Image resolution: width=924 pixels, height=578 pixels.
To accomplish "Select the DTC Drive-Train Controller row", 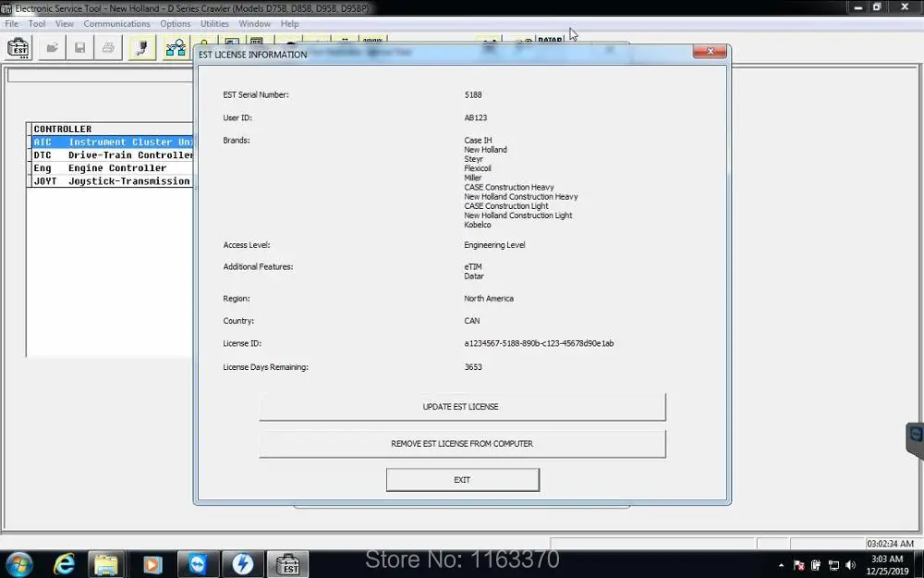I will pyautogui.click(x=112, y=155).
